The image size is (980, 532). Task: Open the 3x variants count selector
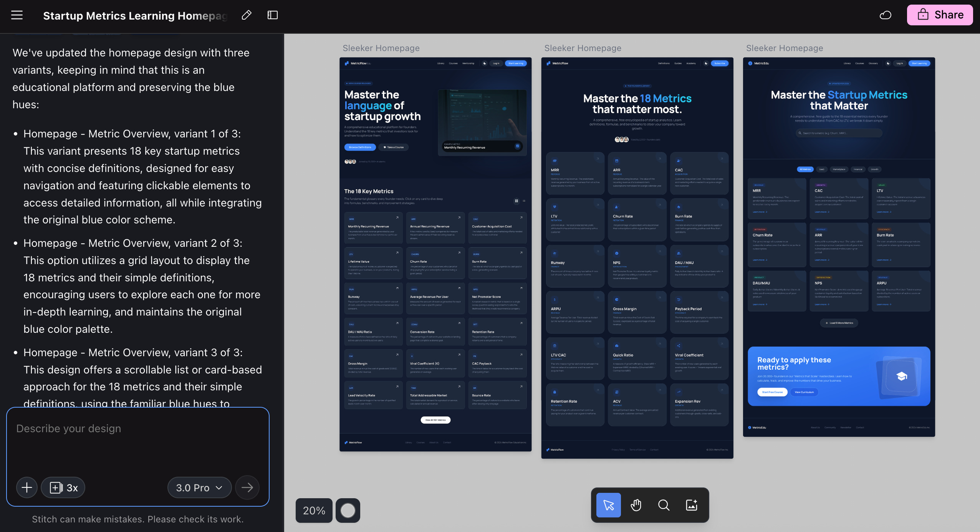click(x=63, y=487)
